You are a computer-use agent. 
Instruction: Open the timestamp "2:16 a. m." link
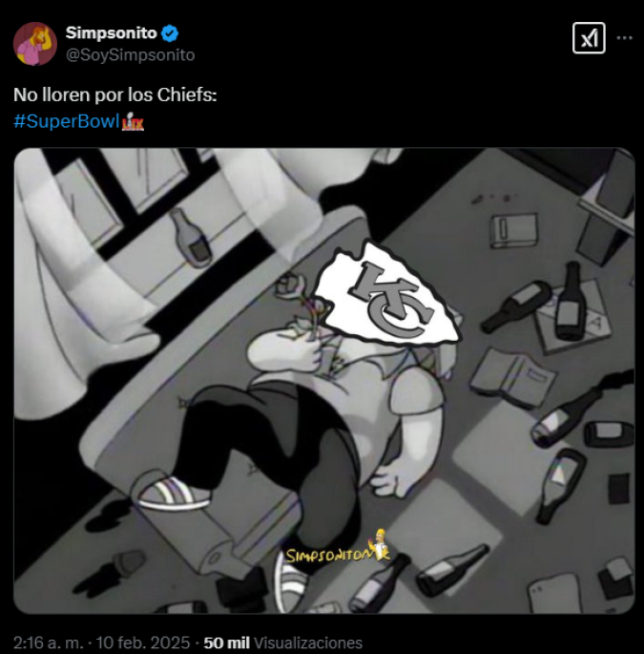tap(46, 643)
